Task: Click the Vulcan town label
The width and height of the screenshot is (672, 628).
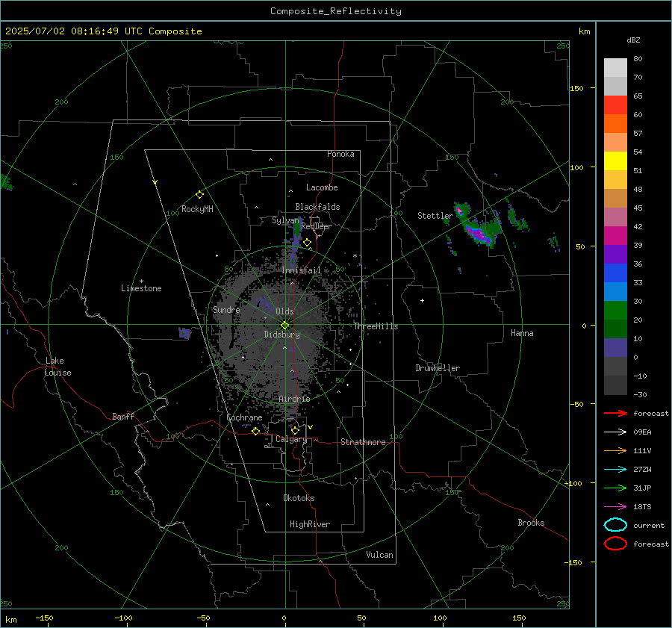Action: [379, 555]
